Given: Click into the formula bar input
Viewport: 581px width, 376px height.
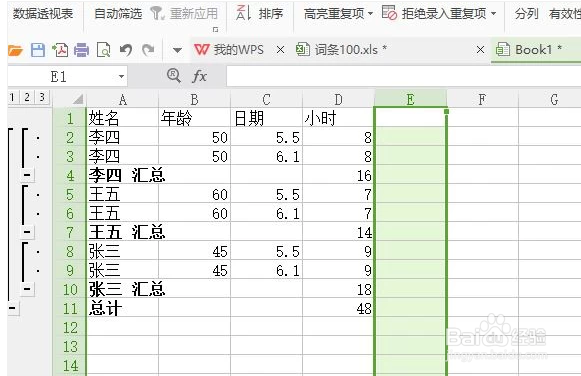Looking at the screenshot, I should (x=403, y=76).
